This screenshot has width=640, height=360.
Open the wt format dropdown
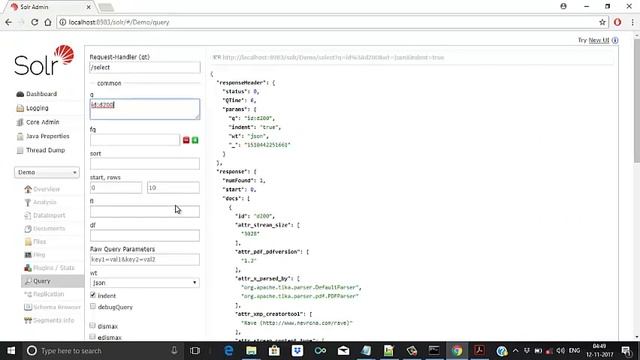coord(144,282)
